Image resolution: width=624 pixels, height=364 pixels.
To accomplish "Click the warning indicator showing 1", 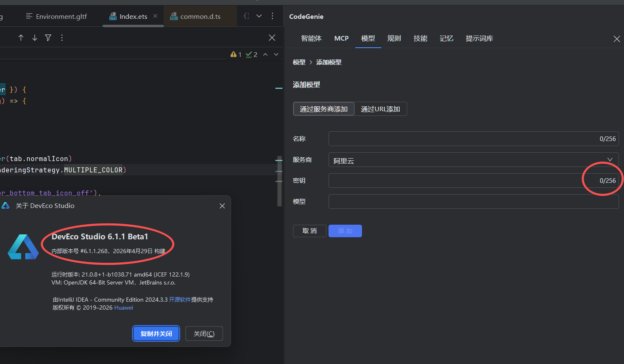I will 236,54.
